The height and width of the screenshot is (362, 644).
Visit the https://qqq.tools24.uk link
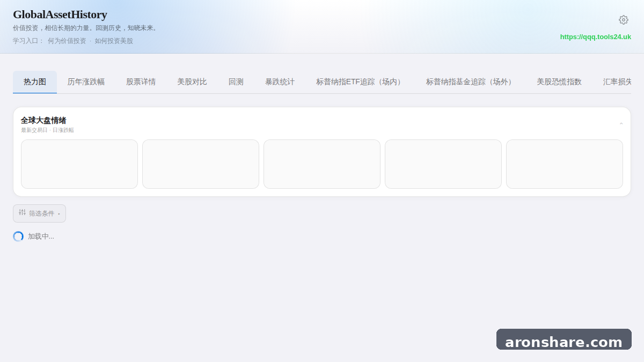coord(596,37)
